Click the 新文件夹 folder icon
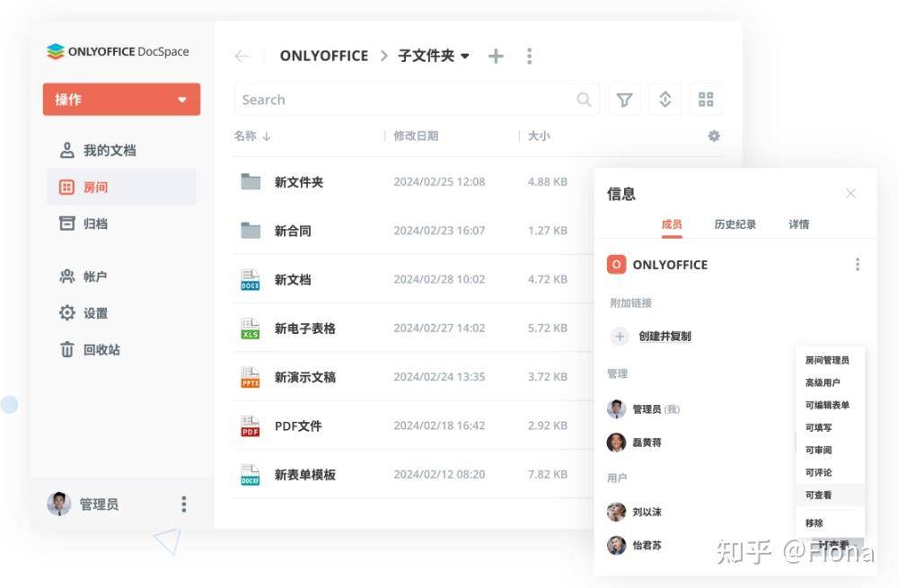Viewport: 898px width, 588px height. 251,181
